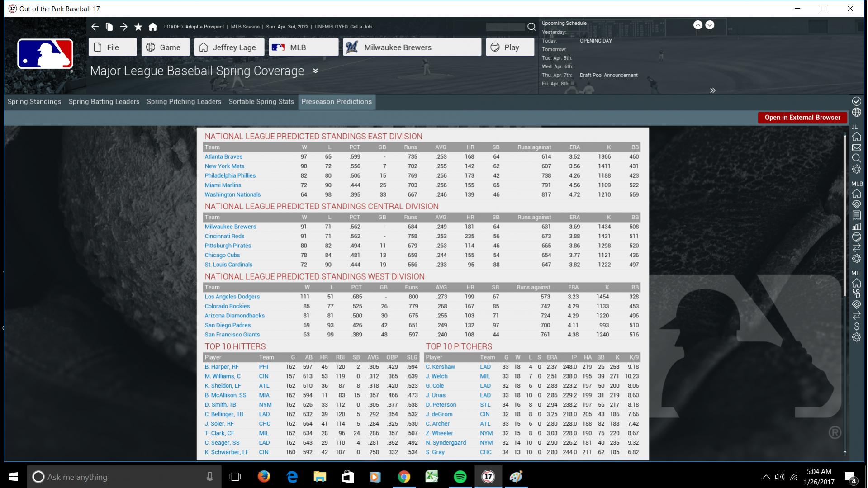This screenshot has width=868, height=488.
Task: Click the star bookmarks icon
Action: click(x=138, y=27)
